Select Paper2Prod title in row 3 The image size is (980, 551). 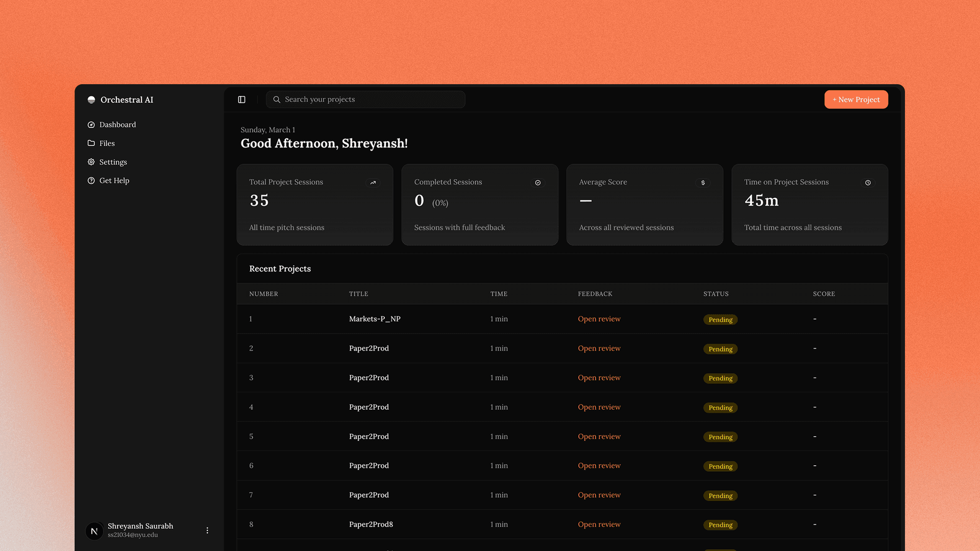(369, 378)
